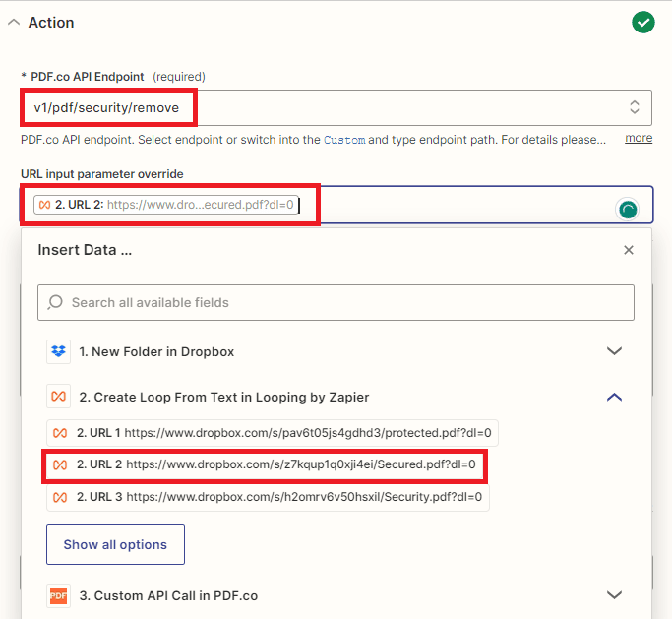Image resolution: width=672 pixels, height=619 pixels.
Task: Click the search magnifier icon
Action: tap(55, 302)
